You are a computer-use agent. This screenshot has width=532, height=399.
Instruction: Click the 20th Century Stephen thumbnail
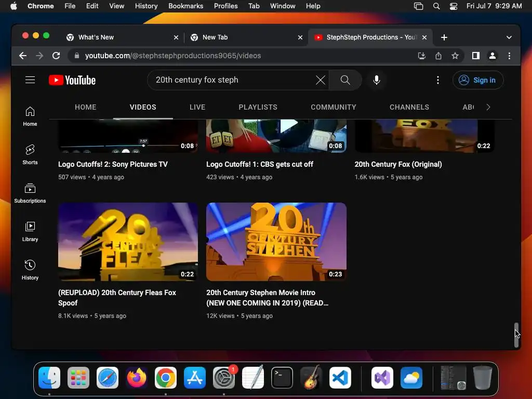point(276,242)
